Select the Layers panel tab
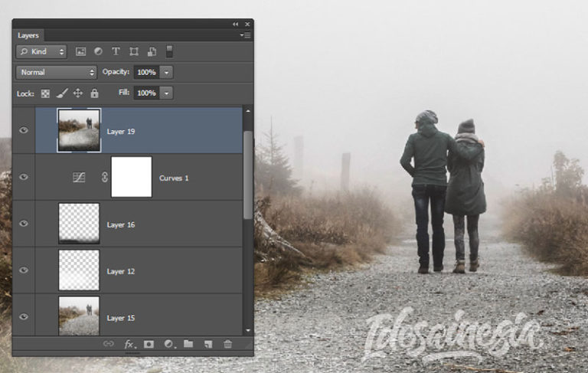588x373 pixels. [x=28, y=35]
